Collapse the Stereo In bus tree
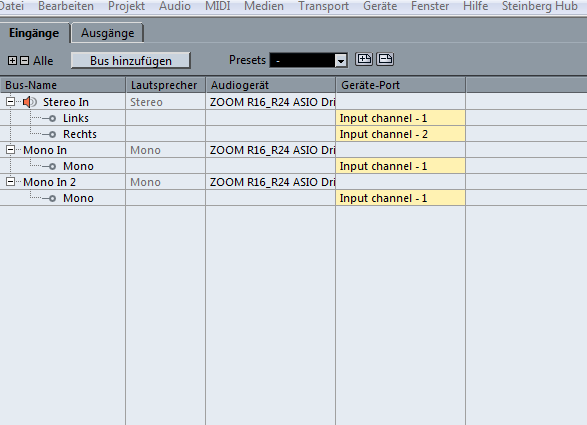The height and width of the screenshot is (425, 587). 10,101
